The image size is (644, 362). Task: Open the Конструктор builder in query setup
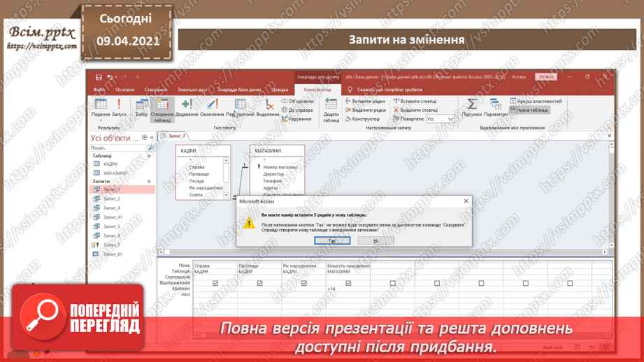[363, 119]
